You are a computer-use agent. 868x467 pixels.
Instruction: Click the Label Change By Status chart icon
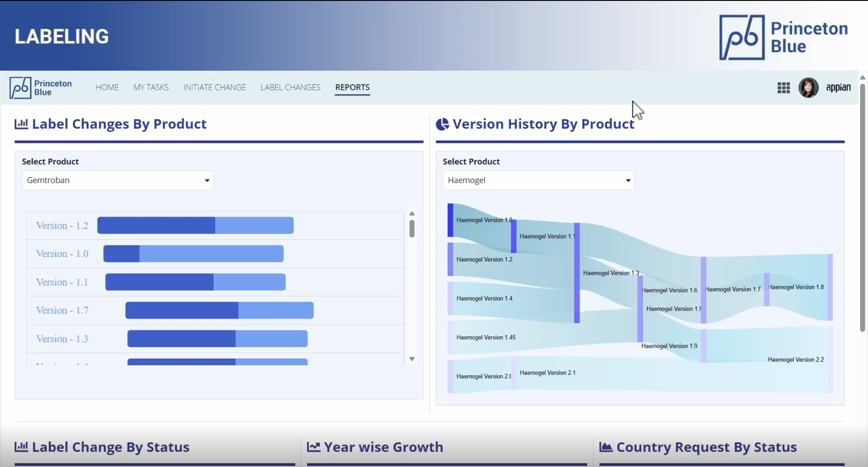point(21,447)
